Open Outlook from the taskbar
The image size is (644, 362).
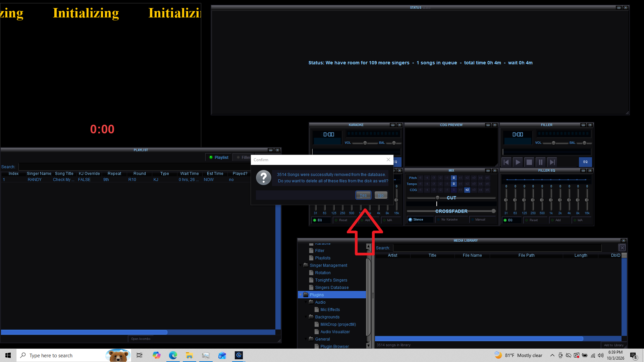222,355
